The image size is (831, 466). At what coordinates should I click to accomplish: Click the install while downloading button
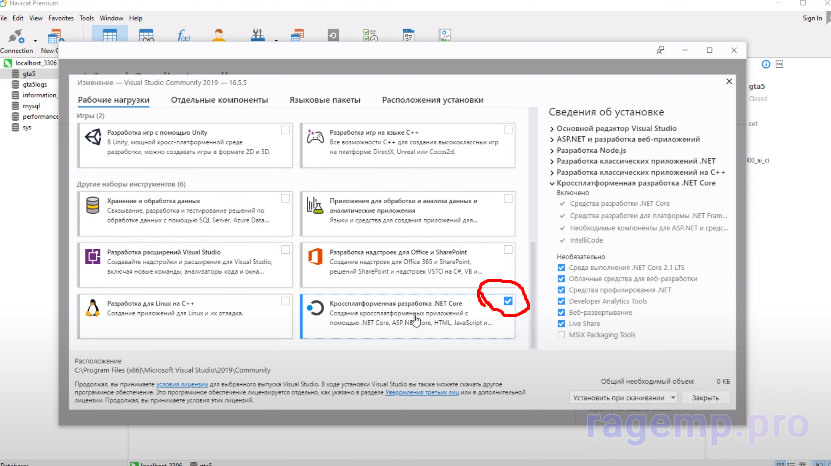coord(618,398)
